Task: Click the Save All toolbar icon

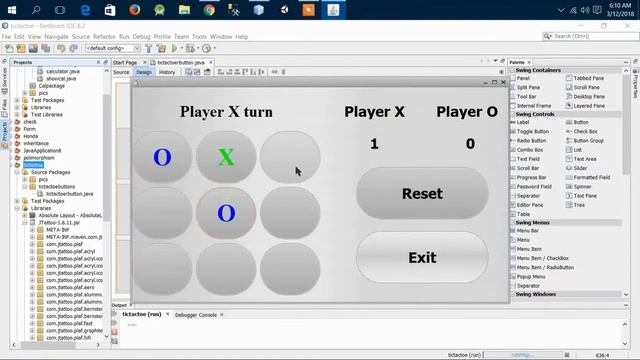Action: (45, 49)
